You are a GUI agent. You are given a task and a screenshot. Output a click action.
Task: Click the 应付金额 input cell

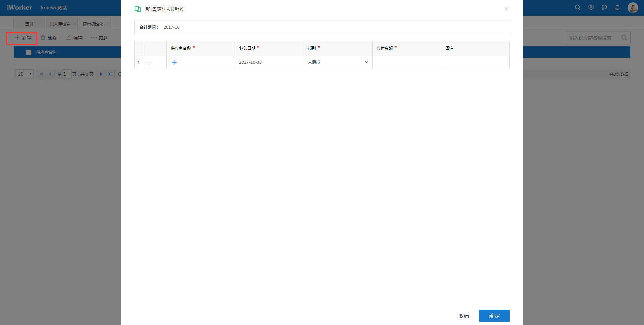pos(407,62)
